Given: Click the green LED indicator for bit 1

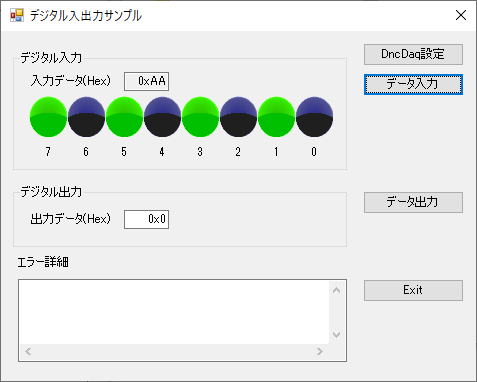Looking at the screenshot, I should (276, 117).
